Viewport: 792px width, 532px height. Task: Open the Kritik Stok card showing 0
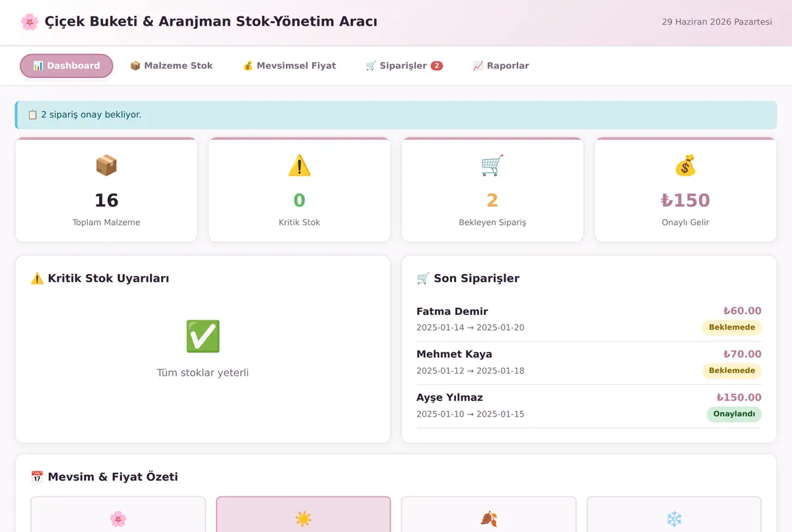[300, 190]
